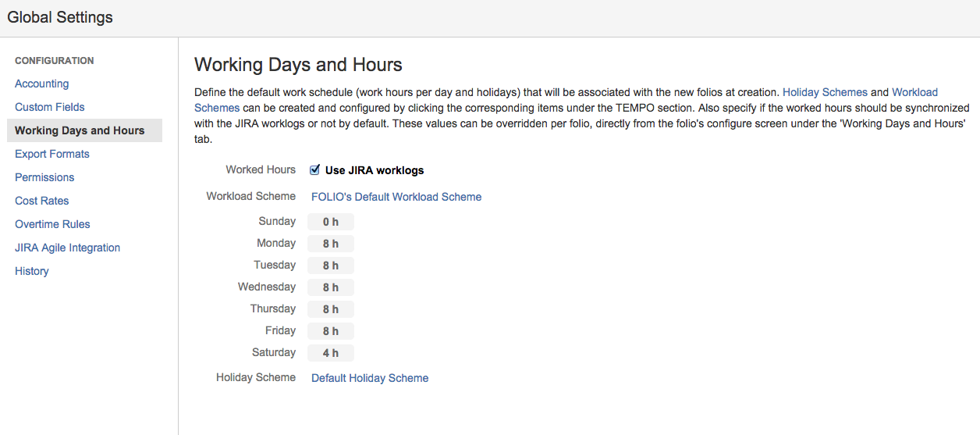Click the Working Days and Hours heading
Screen dimensions: 980x435
pos(298,64)
